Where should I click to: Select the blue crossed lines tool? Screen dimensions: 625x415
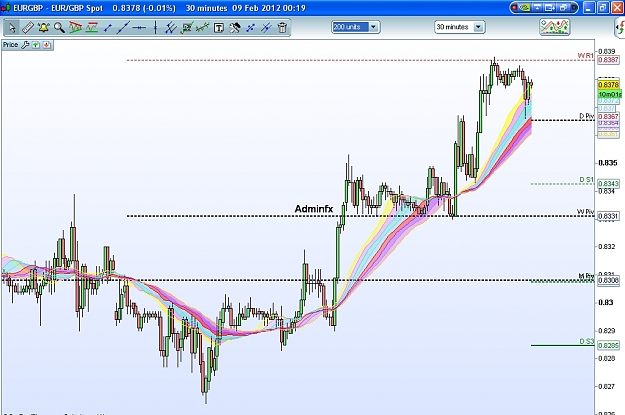(x=266, y=28)
